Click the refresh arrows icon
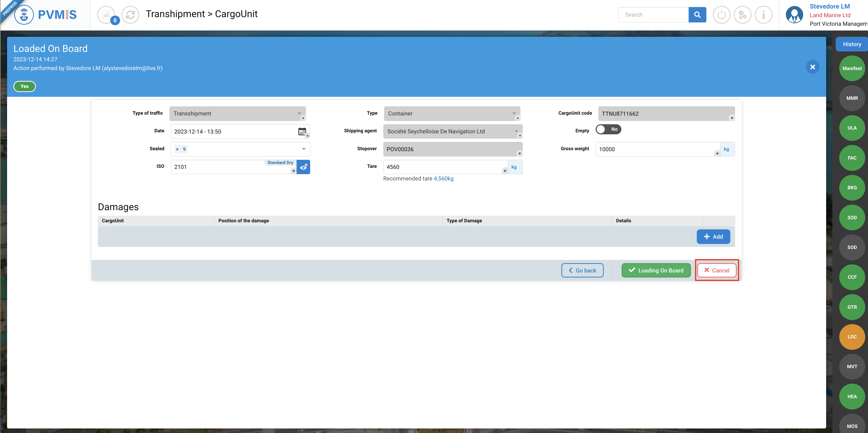This screenshot has height=433, width=868. 130,15
